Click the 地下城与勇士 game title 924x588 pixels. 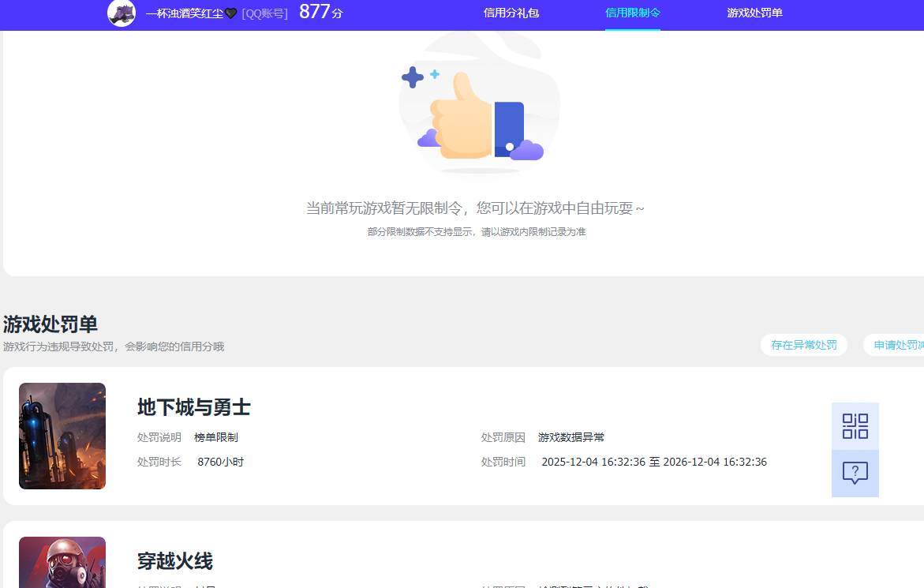(193, 407)
